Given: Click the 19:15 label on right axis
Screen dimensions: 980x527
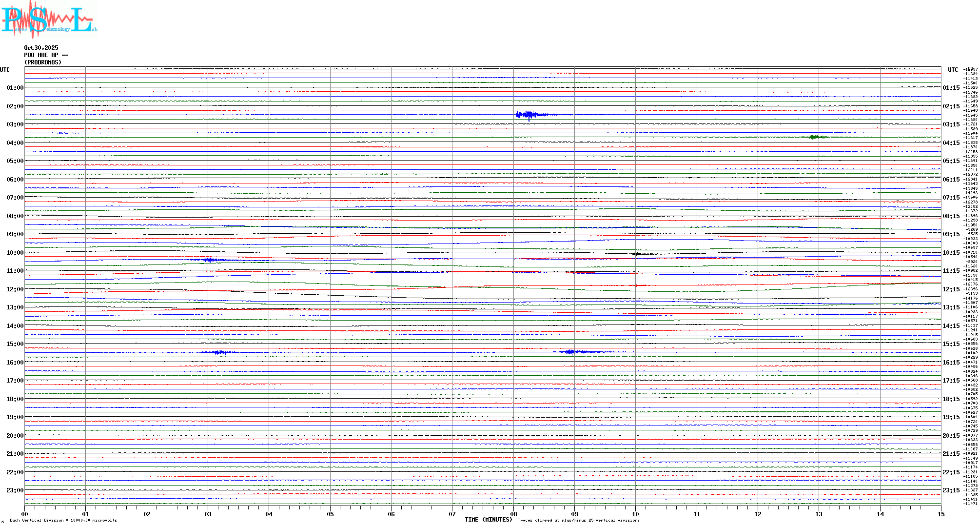Looking at the screenshot, I should (x=951, y=417).
